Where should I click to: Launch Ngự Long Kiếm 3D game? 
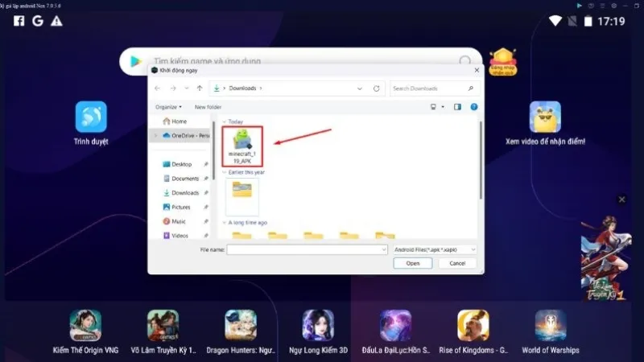point(318,326)
